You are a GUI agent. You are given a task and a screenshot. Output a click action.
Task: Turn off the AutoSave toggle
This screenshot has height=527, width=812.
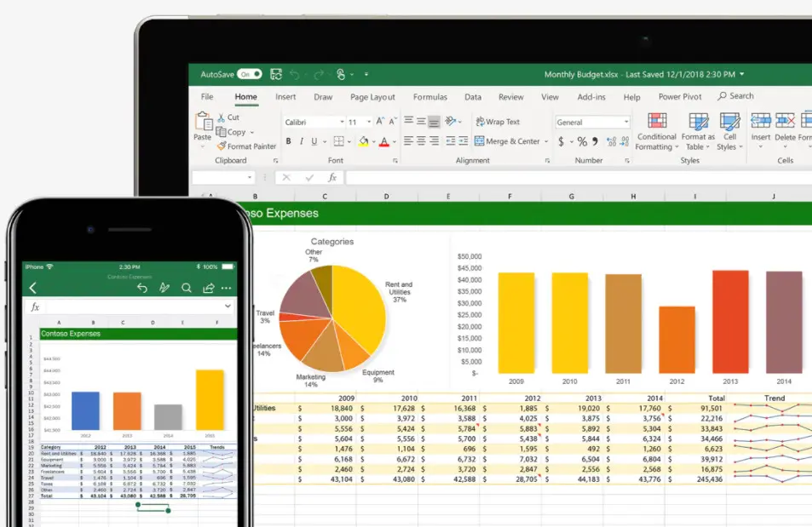[x=248, y=74]
